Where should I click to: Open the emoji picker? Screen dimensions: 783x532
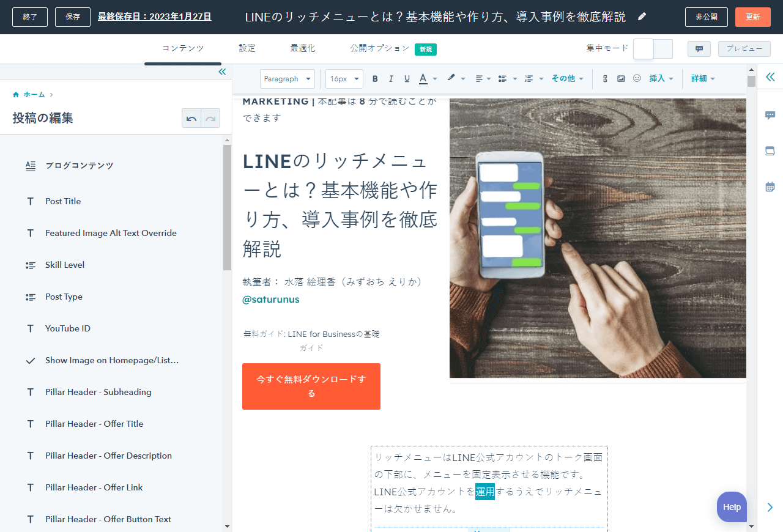(637, 79)
